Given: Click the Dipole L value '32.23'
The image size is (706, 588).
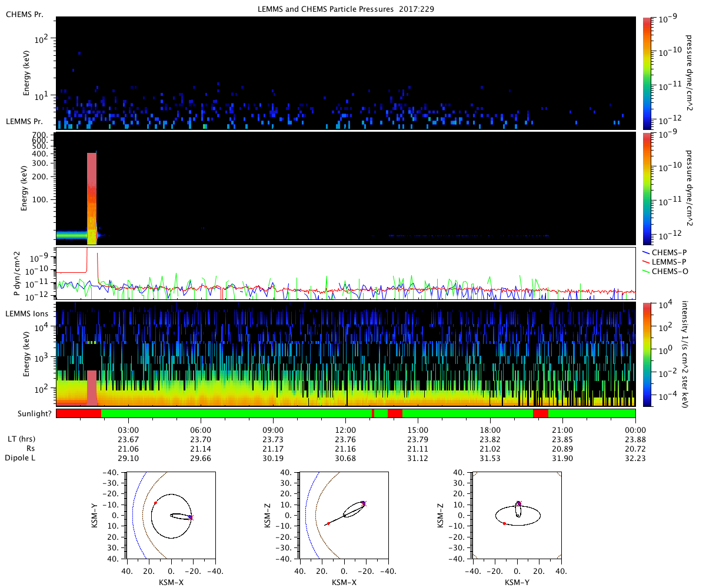Looking at the screenshot, I should click(635, 457).
